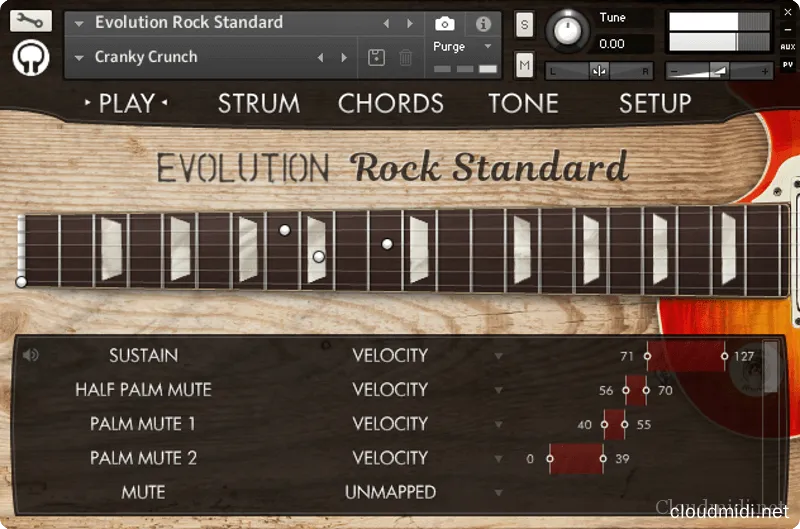800x529 pixels.
Task: Select the PALM MUTE 1 articulation
Action: [x=143, y=424]
